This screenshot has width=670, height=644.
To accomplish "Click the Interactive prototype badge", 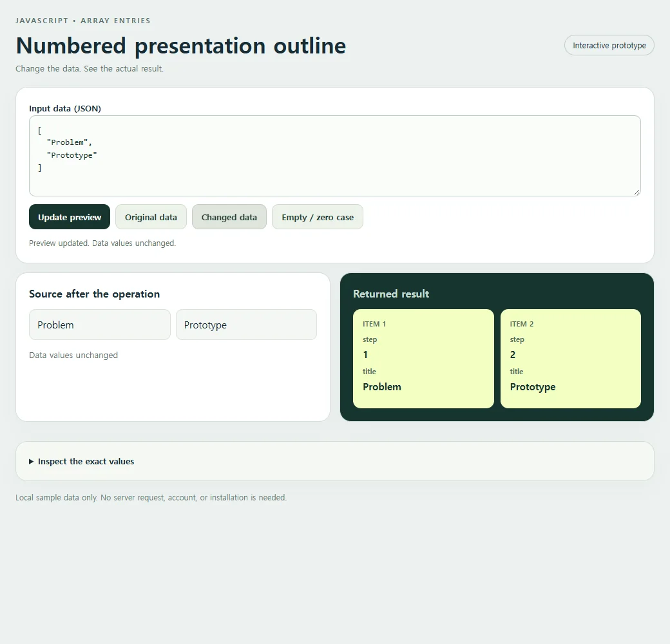I will coord(609,45).
